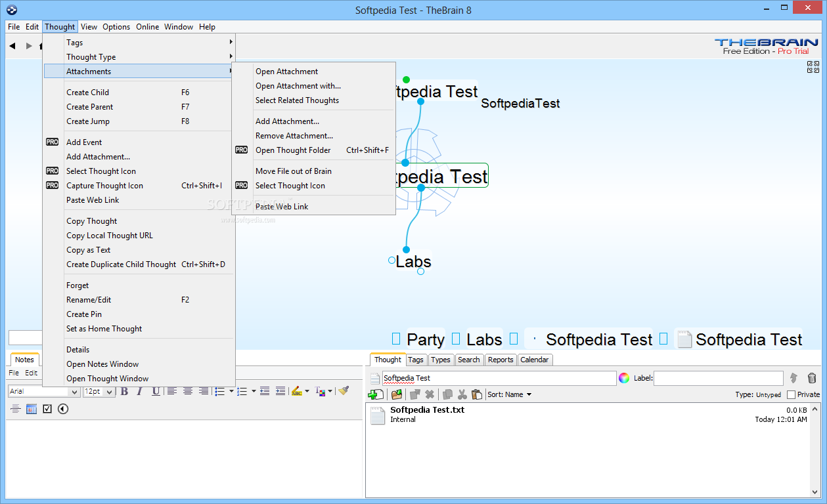Increase indent in notes toolbar

click(x=280, y=391)
